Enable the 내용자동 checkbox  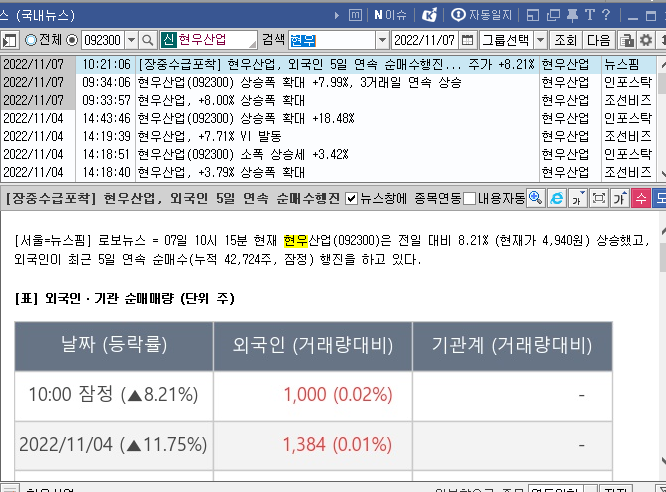point(469,198)
